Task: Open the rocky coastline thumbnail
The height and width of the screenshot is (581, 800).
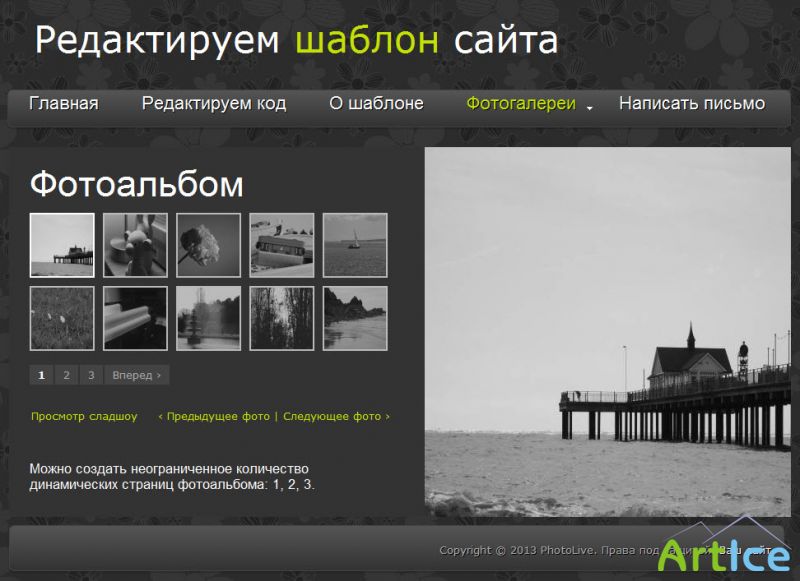Action: pyautogui.click(x=355, y=318)
